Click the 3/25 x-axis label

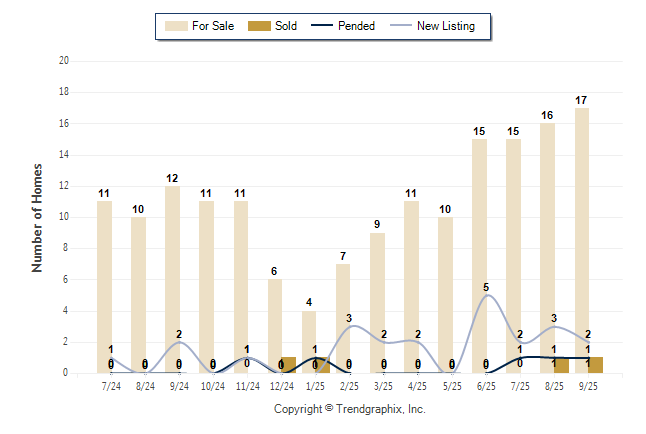click(x=384, y=384)
